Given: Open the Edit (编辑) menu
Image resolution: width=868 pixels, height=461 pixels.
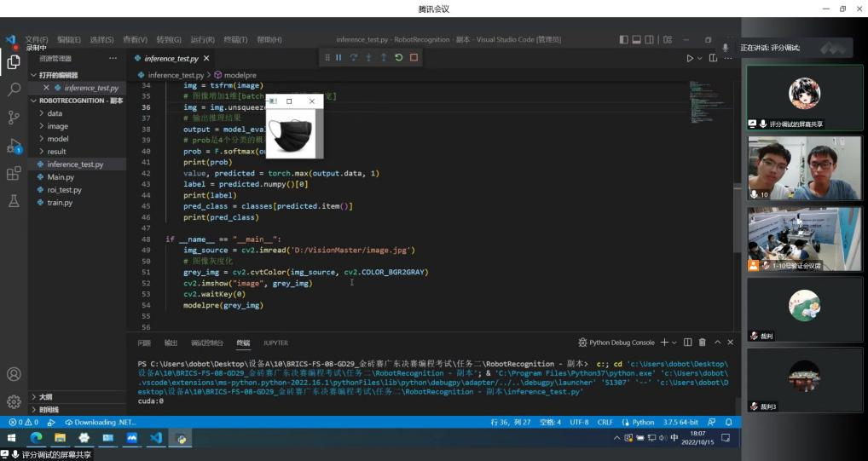Looking at the screenshot, I should 69,40.
